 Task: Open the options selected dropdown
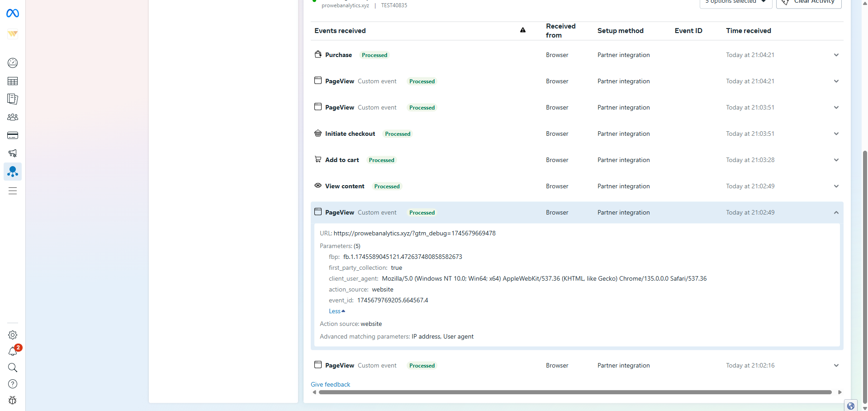point(735,2)
